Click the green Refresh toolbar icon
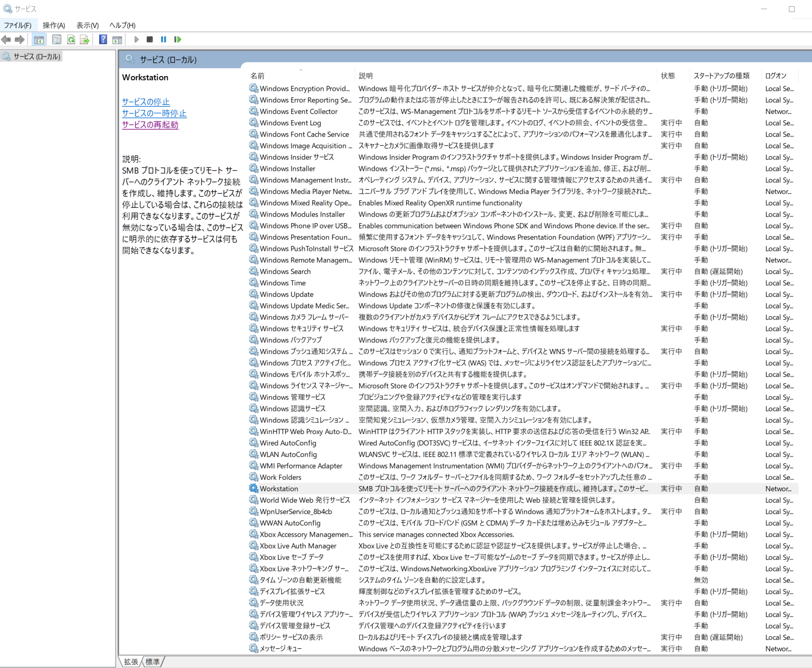The image size is (812, 668). pyautogui.click(x=71, y=39)
